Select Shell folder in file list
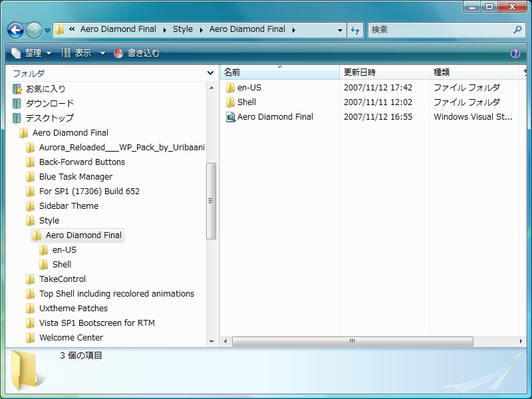Image resolution: width=532 pixels, height=399 pixels. pyautogui.click(x=241, y=102)
